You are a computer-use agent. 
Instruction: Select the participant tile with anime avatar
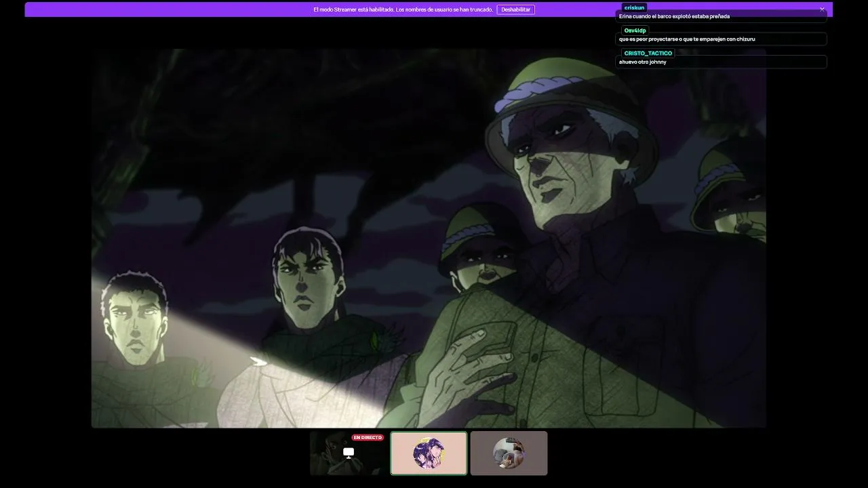point(429,453)
